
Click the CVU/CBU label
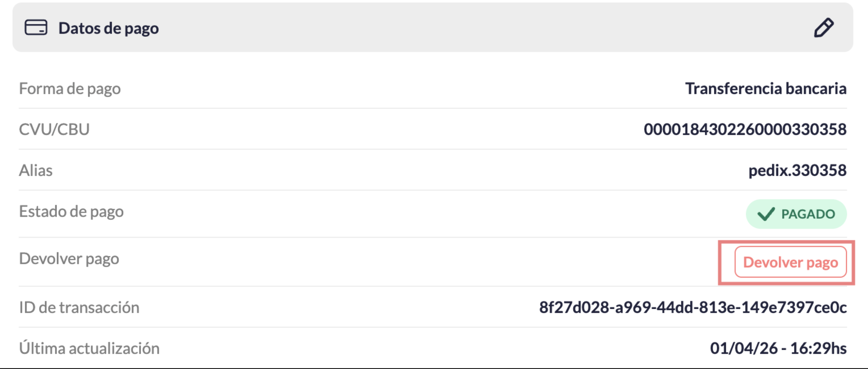(x=54, y=129)
